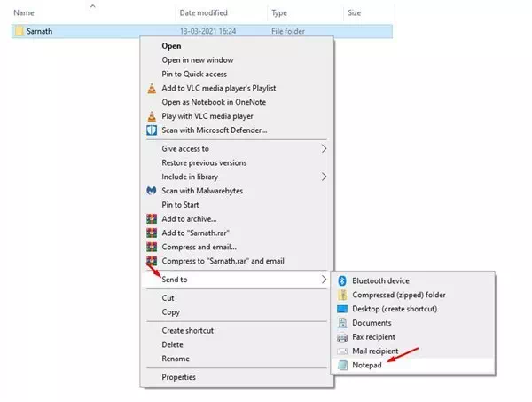This screenshot has width=532, height=402.
Task: Select the Sarnath folder name
Action: click(39, 31)
